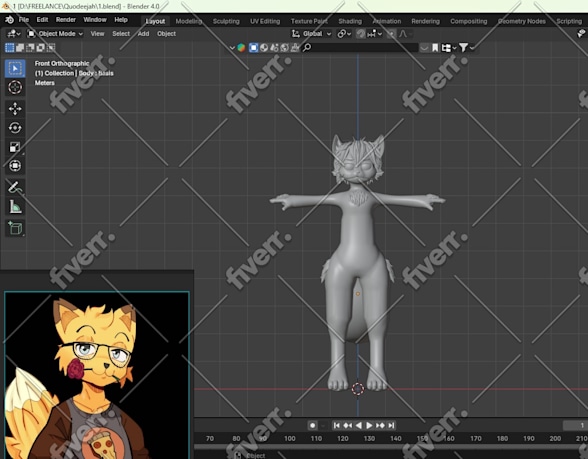Jump to the next keyframe

pos(380,426)
